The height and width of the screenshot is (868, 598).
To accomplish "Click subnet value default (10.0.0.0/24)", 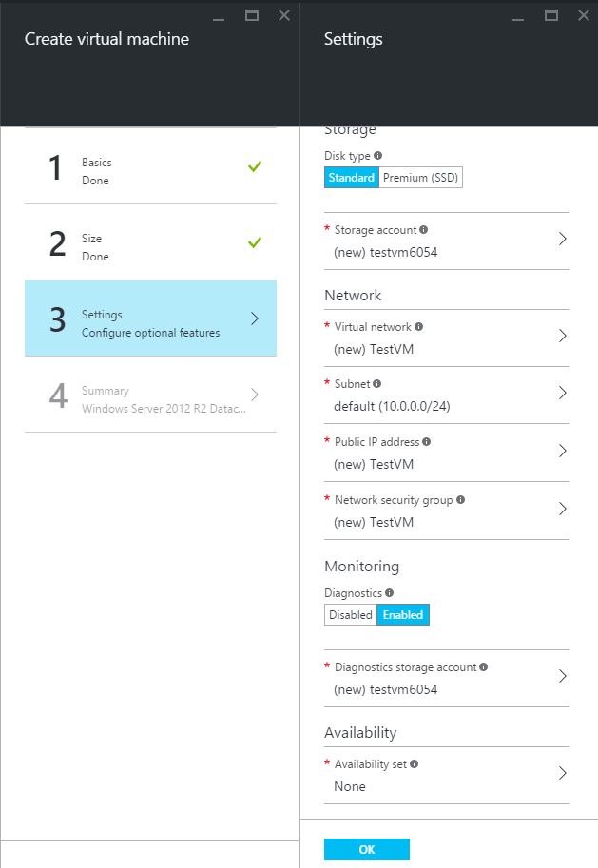I will click(392, 406).
